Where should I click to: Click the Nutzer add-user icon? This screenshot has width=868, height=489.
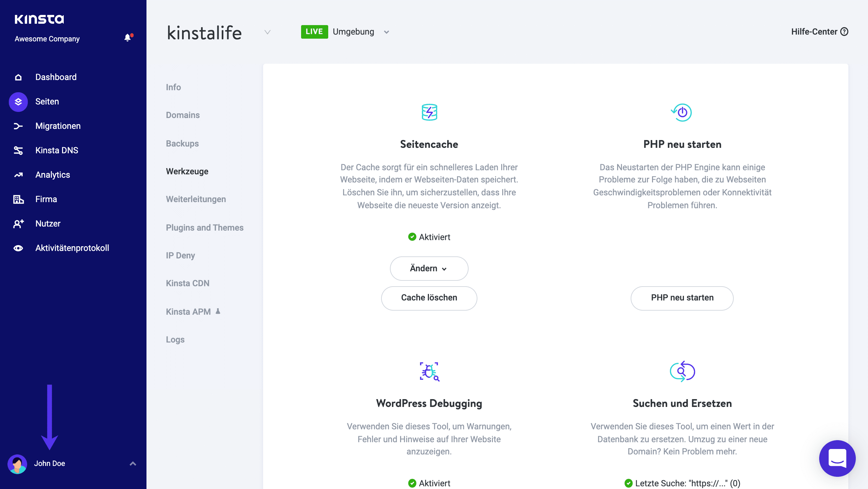coord(18,224)
